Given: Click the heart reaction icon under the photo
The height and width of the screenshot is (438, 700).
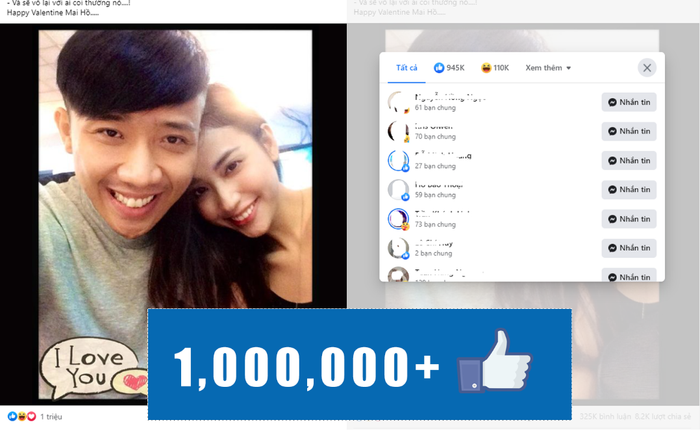Looking at the screenshot, I should tap(31, 416).
